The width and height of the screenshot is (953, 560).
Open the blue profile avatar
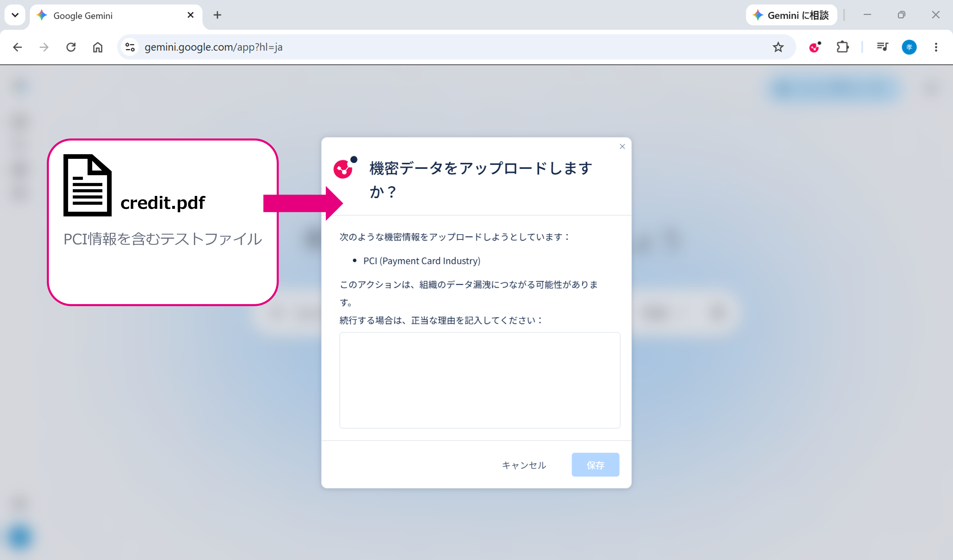pyautogui.click(x=909, y=47)
